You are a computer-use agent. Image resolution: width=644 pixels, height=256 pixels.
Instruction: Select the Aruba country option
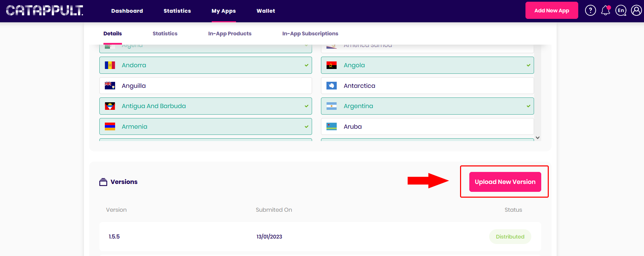click(x=427, y=126)
